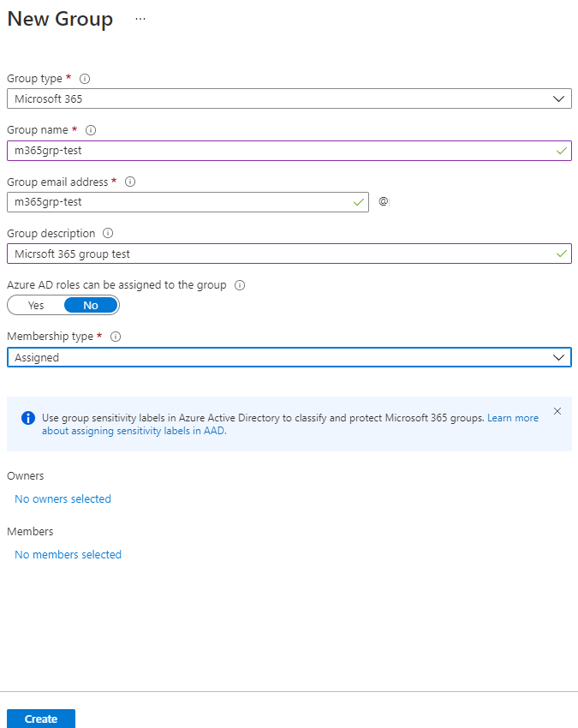578x728 pixels.
Task: Click the Group type info icon
Action: click(x=85, y=78)
